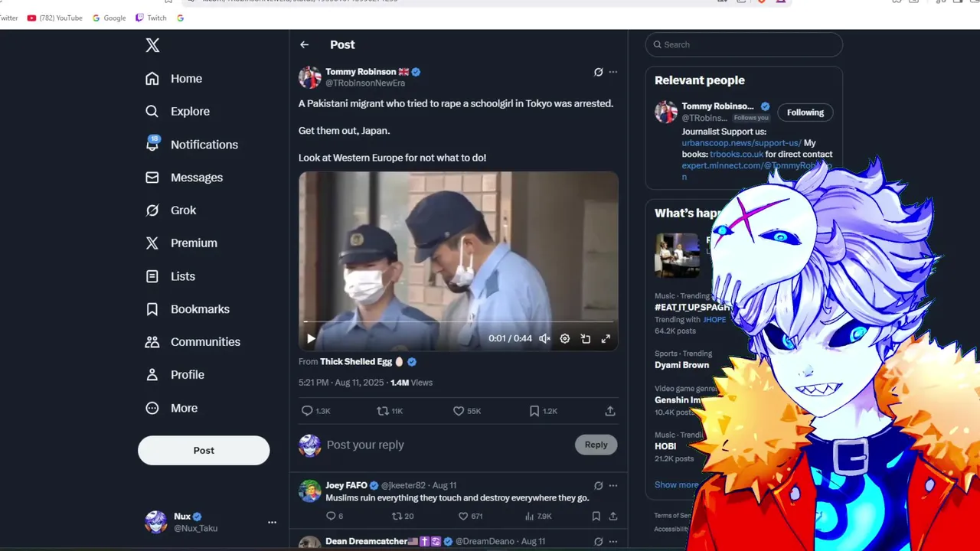Open Messages in the sidebar
Screen dimensions: 980x551
pos(184,178)
